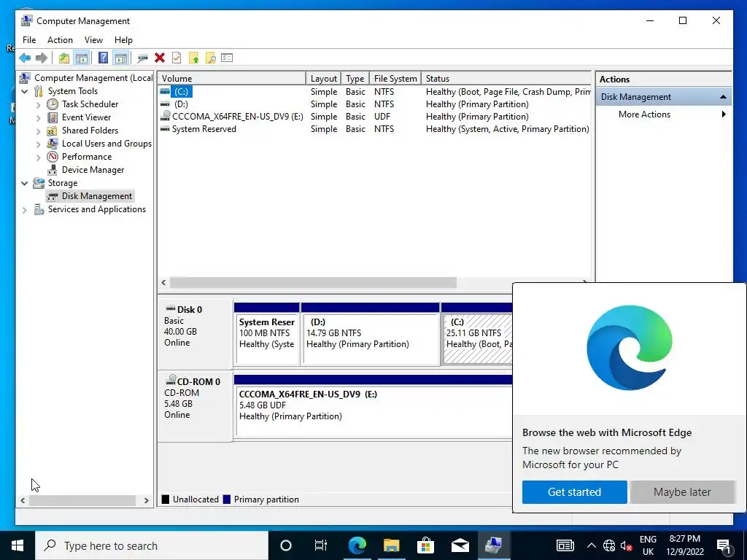Click the folder with green arrow icon
The width and height of the screenshot is (747, 560).
[193, 58]
